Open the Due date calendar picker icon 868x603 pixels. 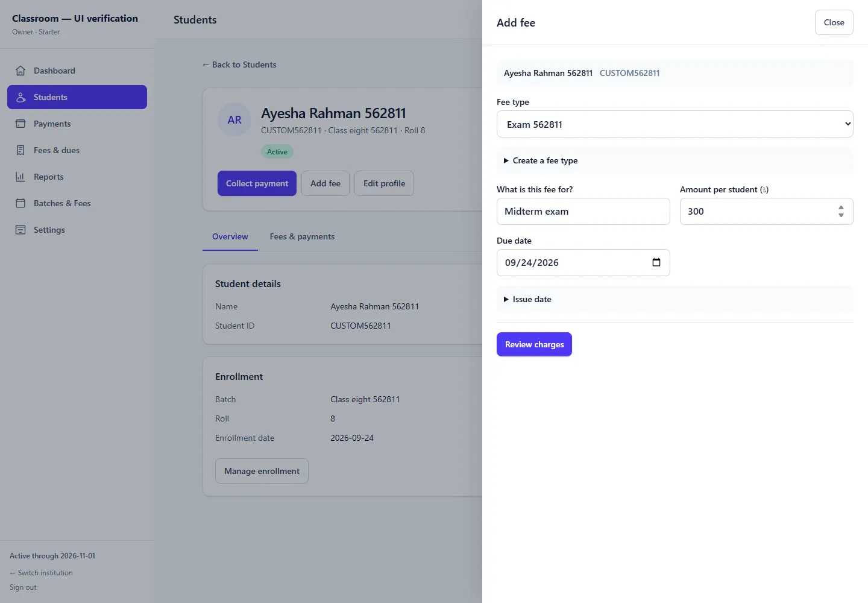pos(656,262)
